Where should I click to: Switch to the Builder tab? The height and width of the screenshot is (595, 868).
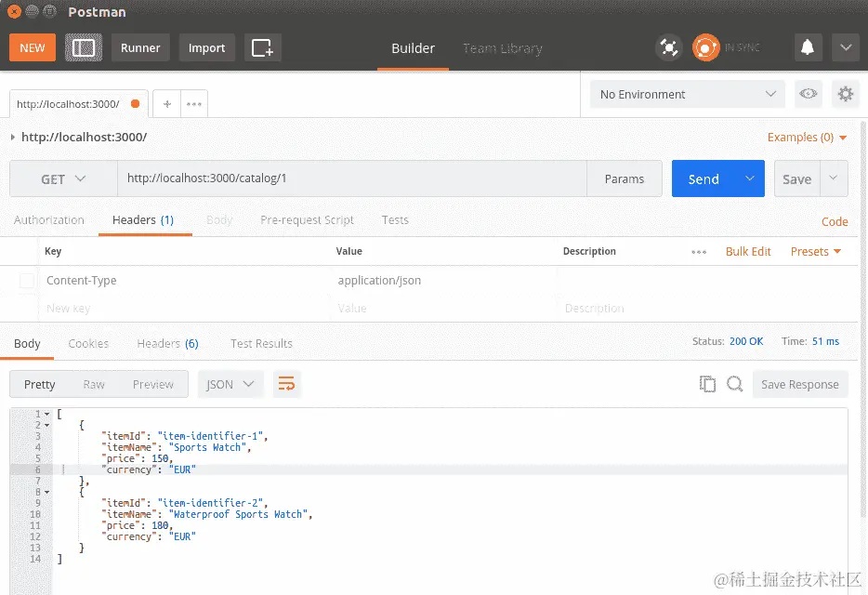coord(413,48)
